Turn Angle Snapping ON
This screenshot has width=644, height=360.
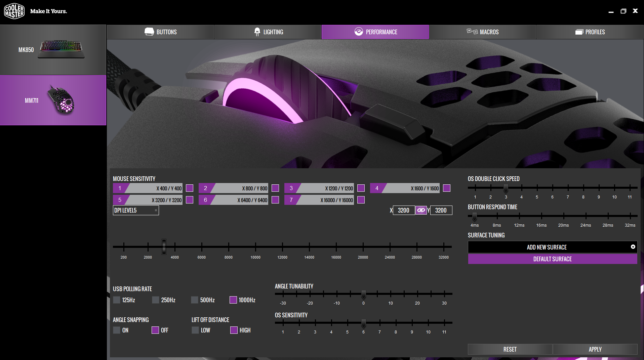(117, 330)
